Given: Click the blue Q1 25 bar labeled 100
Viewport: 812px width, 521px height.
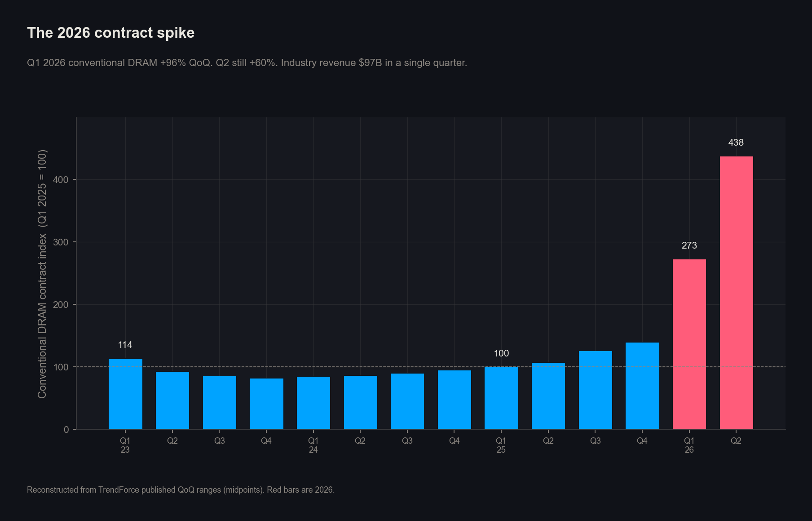Looking at the screenshot, I should pos(501,398).
